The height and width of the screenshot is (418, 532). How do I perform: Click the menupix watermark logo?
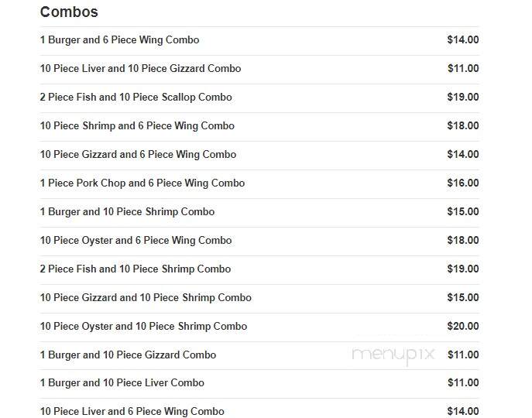(393, 355)
